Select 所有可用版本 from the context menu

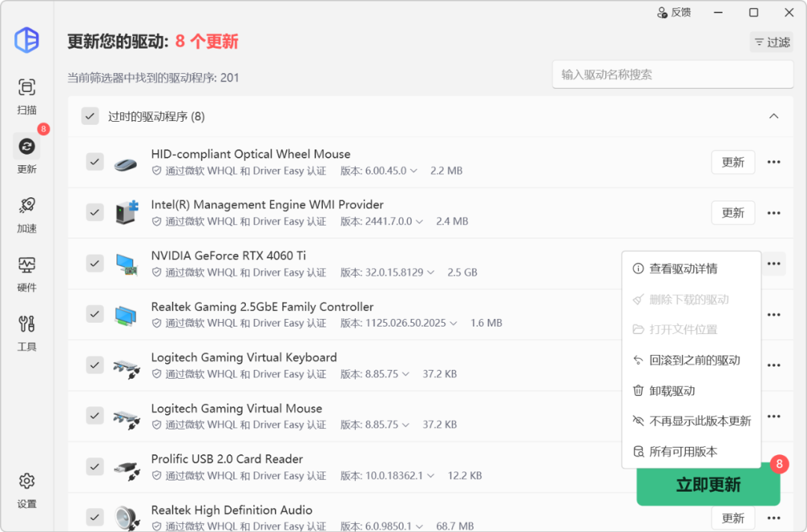pos(691,451)
